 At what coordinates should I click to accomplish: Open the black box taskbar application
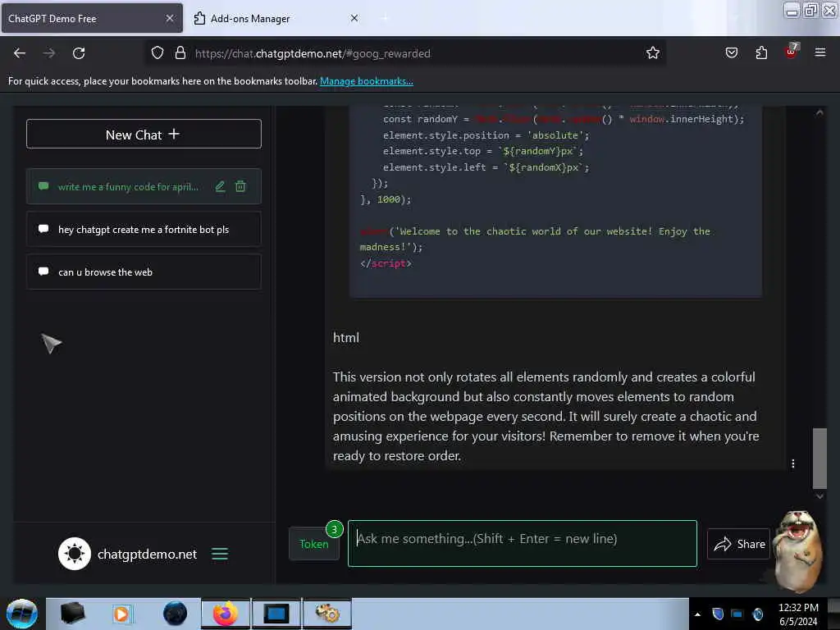click(x=72, y=614)
